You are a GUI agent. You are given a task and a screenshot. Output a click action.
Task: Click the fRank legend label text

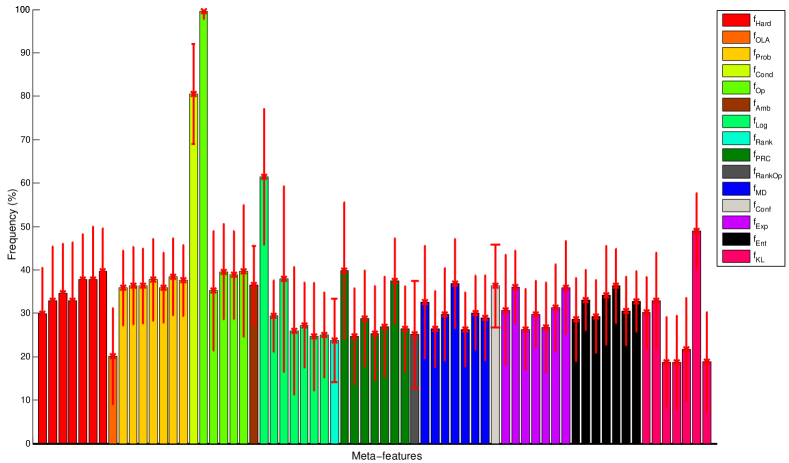pos(763,139)
